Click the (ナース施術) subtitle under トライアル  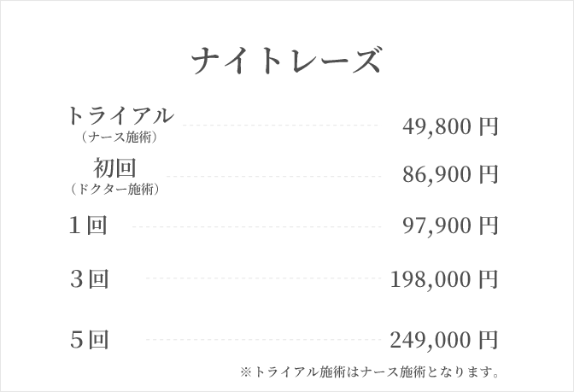click(x=119, y=135)
